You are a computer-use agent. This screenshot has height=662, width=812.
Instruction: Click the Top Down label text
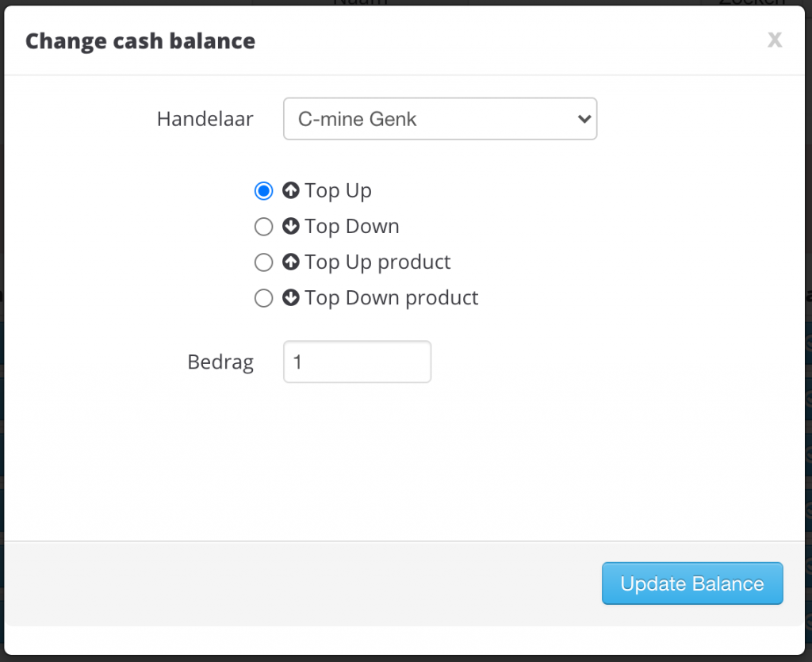pyautogui.click(x=352, y=227)
